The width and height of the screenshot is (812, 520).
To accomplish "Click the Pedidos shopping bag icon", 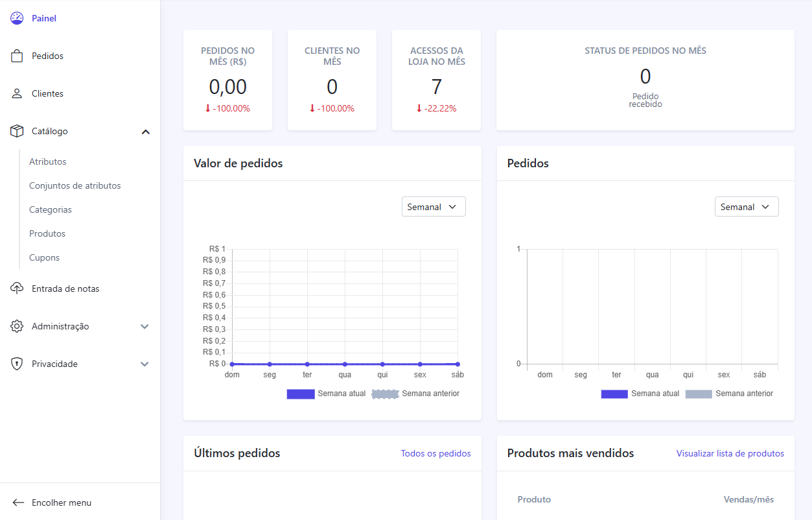I will click(x=17, y=56).
